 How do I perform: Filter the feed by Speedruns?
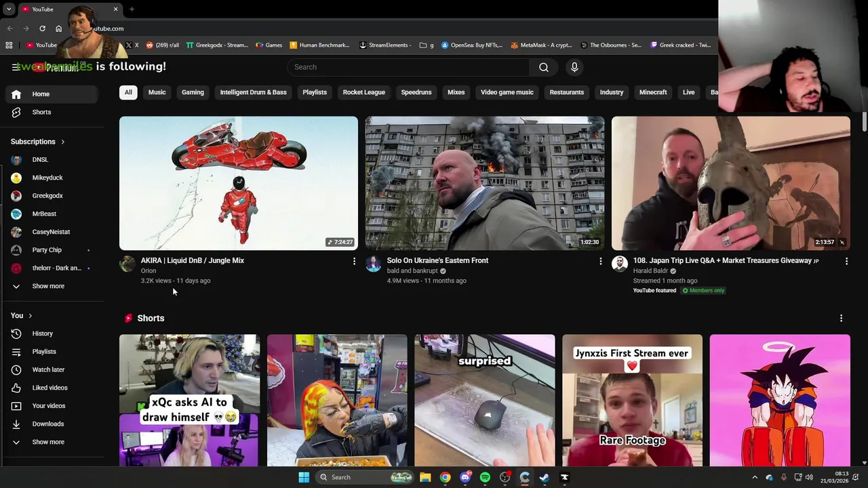pyautogui.click(x=416, y=92)
